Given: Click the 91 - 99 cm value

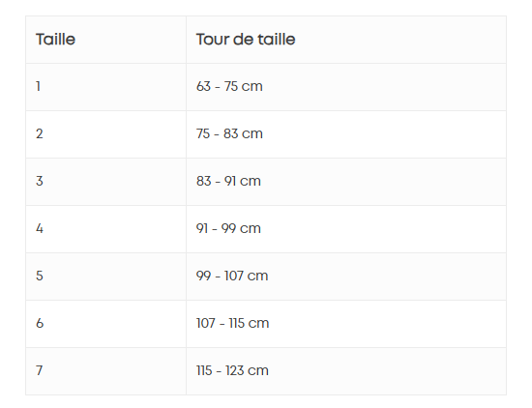Looking at the screenshot, I should [228, 228].
